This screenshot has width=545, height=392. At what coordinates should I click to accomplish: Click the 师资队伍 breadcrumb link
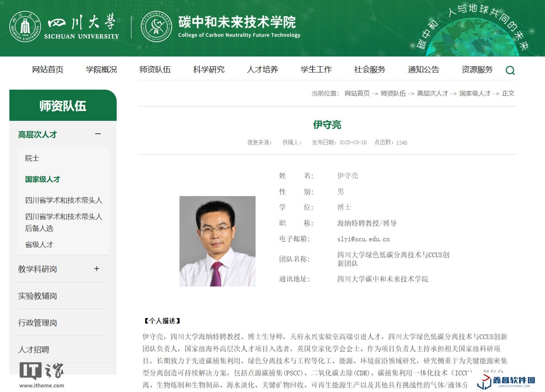[x=393, y=94]
